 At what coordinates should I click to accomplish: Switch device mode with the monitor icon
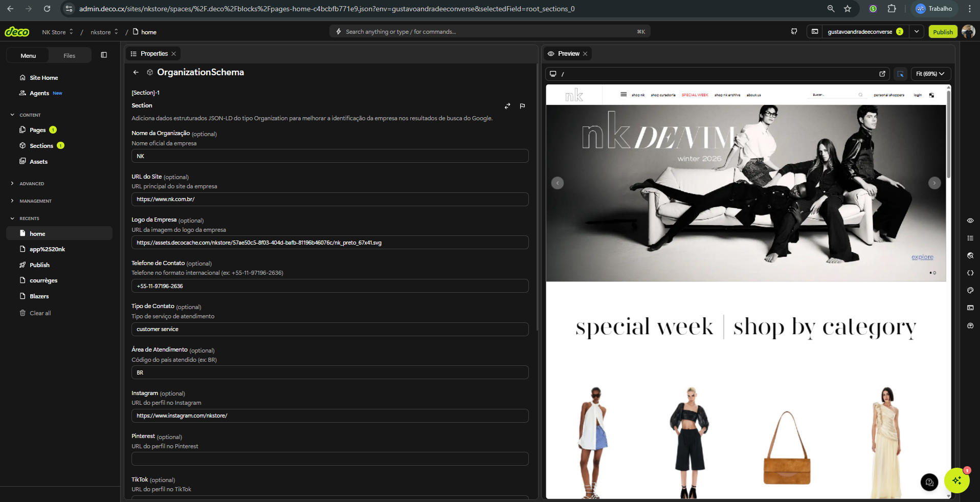(x=553, y=74)
